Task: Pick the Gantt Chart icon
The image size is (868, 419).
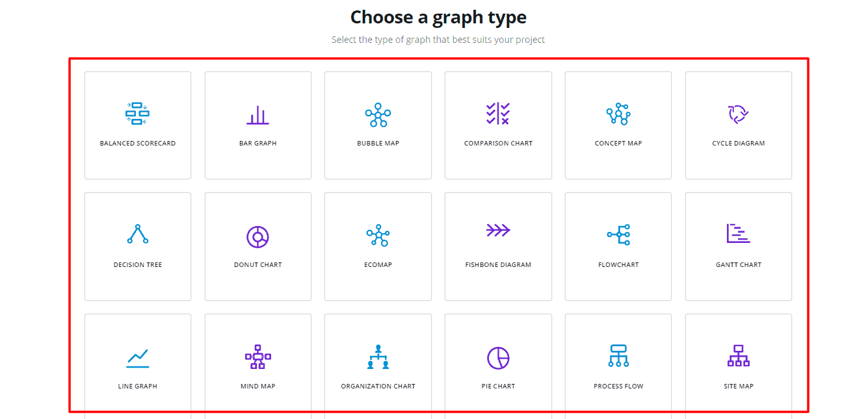Action: click(738, 233)
